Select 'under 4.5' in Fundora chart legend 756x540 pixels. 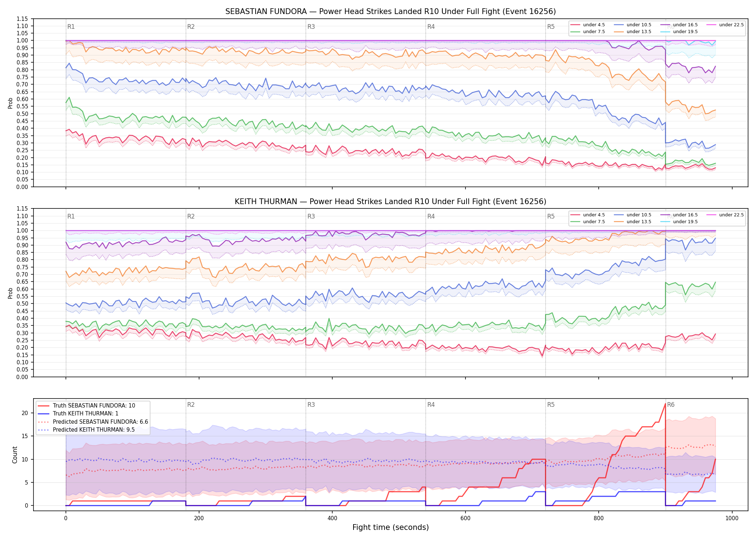click(x=588, y=25)
